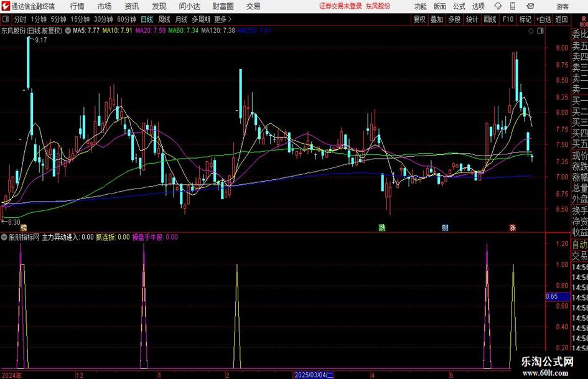588x379 pixels.
Task: Expand the 更多 periods dropdown
Action: pos(223,19)
